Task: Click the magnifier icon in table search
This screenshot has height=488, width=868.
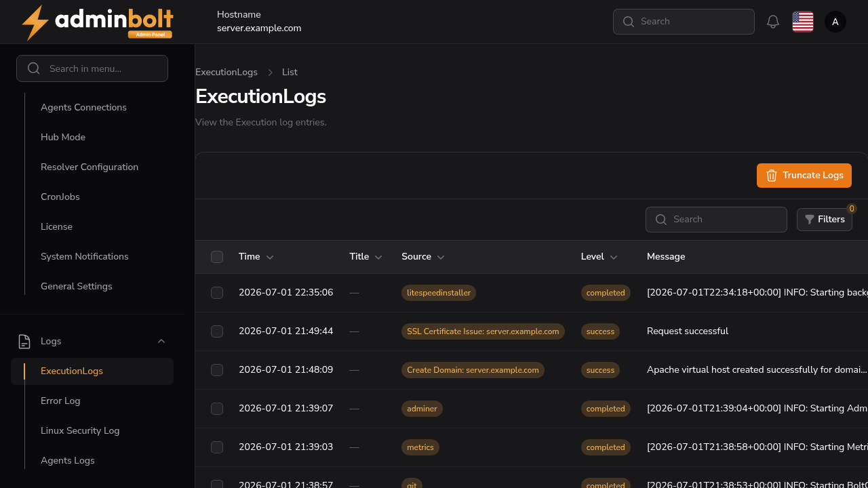Action: coord(661,220)
